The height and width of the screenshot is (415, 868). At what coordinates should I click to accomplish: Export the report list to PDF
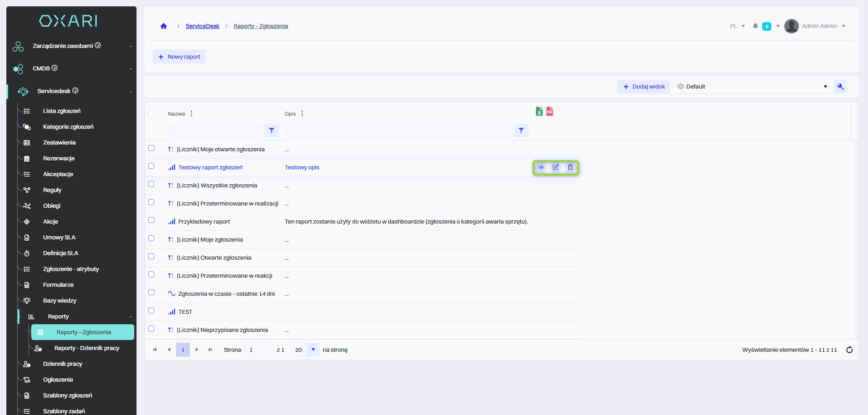(x=550, y=112)
